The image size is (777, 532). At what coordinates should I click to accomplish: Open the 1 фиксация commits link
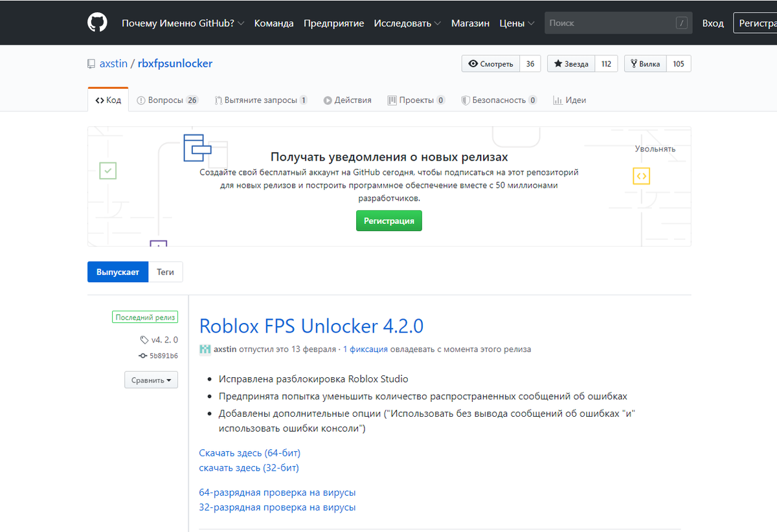click(x=365, y=349)
